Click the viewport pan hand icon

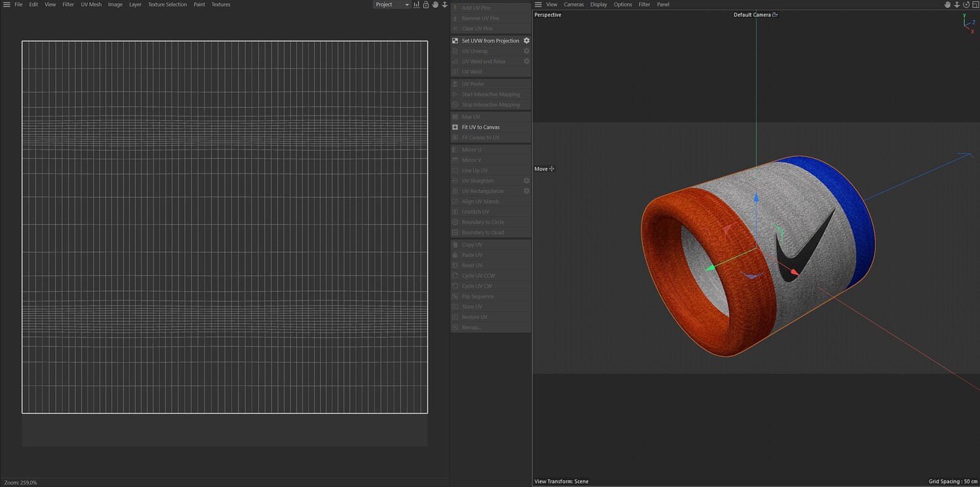click(947, 5)
